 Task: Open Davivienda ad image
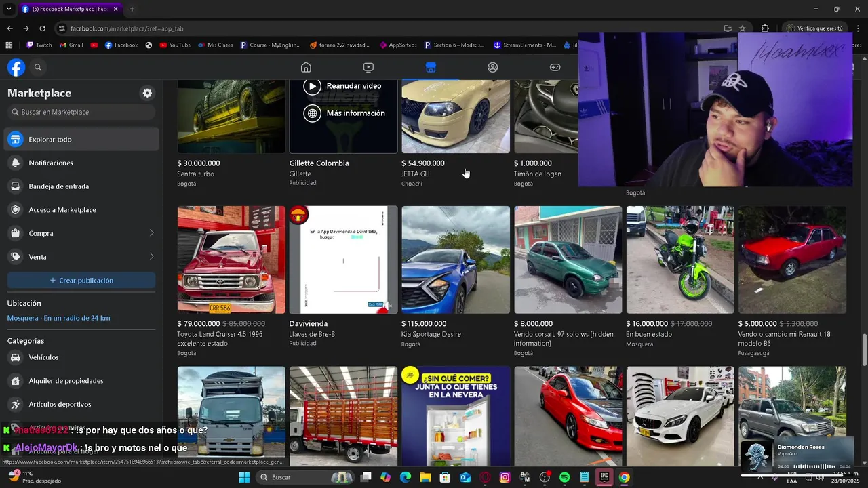[344, 260]
